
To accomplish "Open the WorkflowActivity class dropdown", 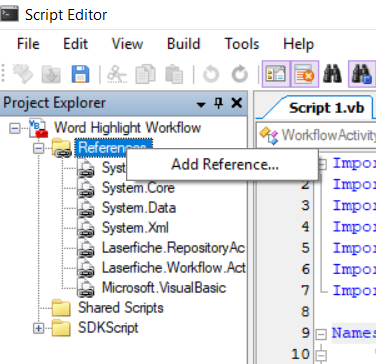I will coord(317,135).
